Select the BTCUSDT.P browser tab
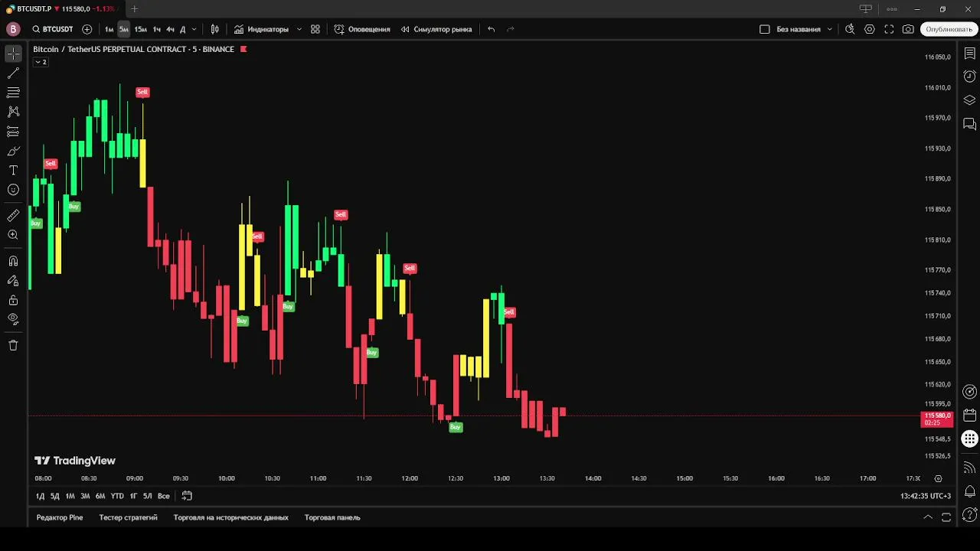Screen dimensions: 980x551 61,8
